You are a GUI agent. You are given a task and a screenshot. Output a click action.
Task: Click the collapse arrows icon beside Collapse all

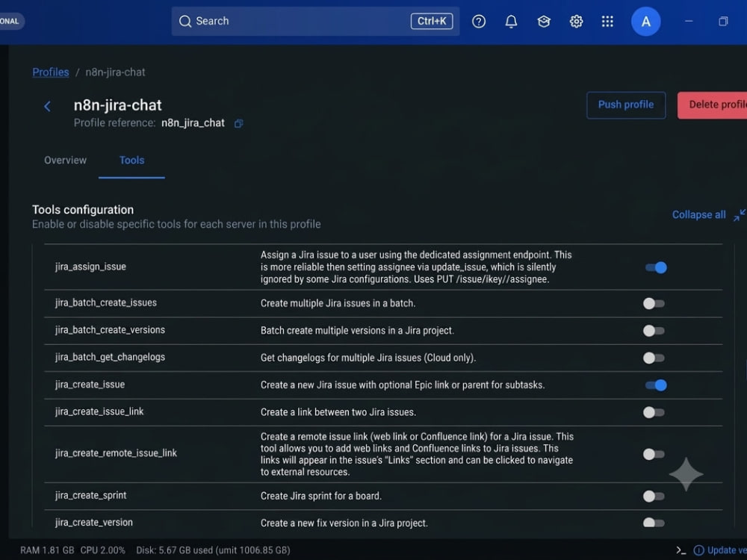[x=740, y=215]
